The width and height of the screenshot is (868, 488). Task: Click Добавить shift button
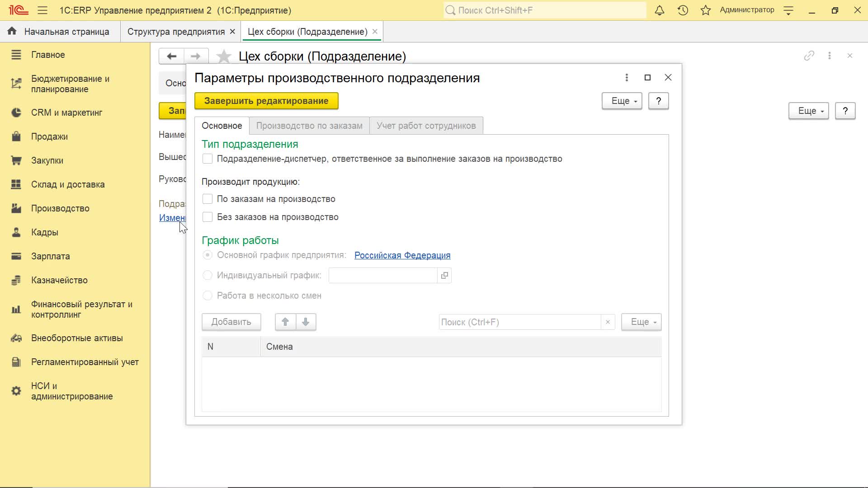[231, 322]
